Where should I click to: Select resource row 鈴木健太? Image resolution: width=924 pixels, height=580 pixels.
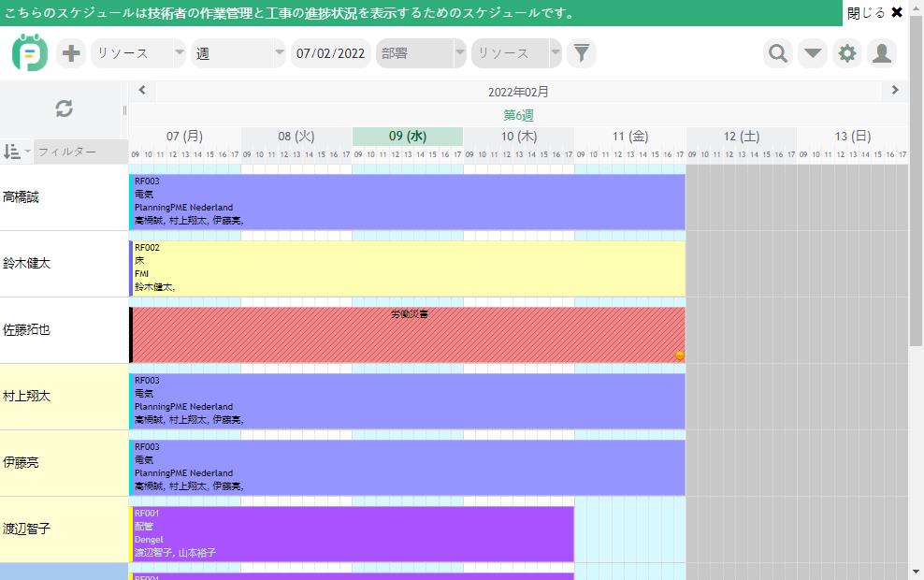click(x=65, y=264)
